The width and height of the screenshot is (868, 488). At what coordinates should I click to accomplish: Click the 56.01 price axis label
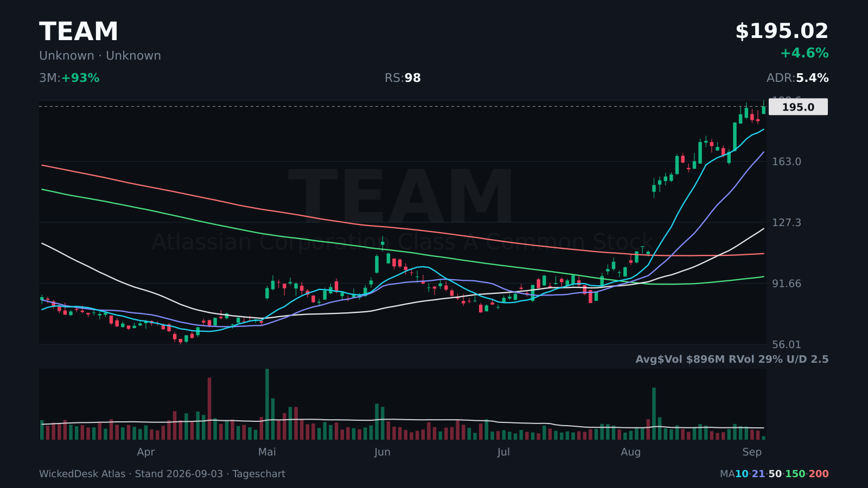click(787, 344)
